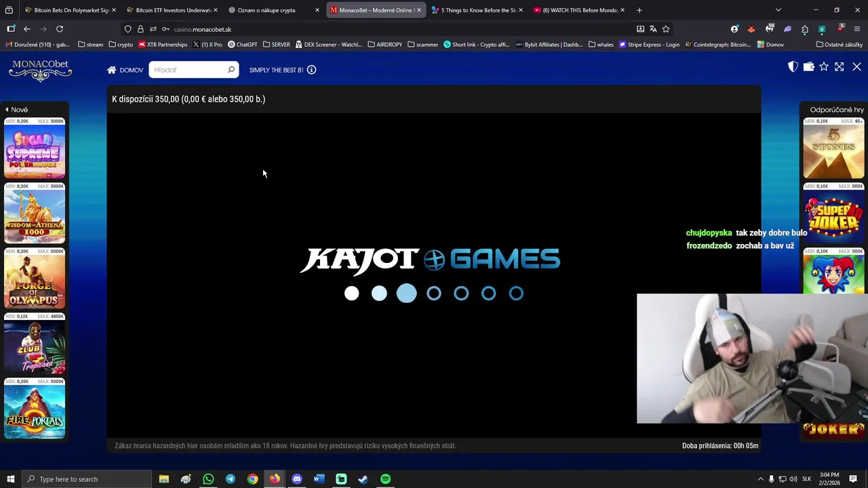The image size is (868, 488).
Task: Click the permissions icon in address bar
Action: point(153,29)
